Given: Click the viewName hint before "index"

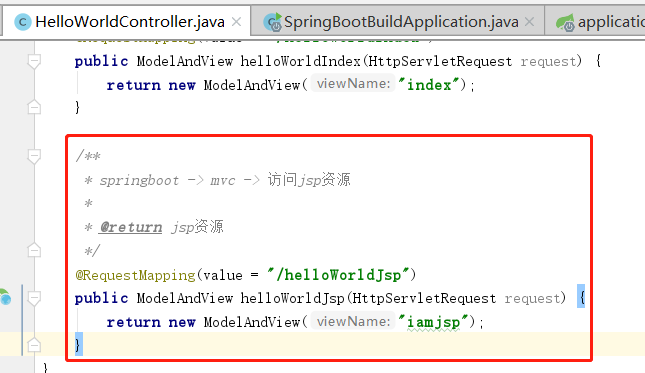Looking at the screenshot, I should pos(353,83).
